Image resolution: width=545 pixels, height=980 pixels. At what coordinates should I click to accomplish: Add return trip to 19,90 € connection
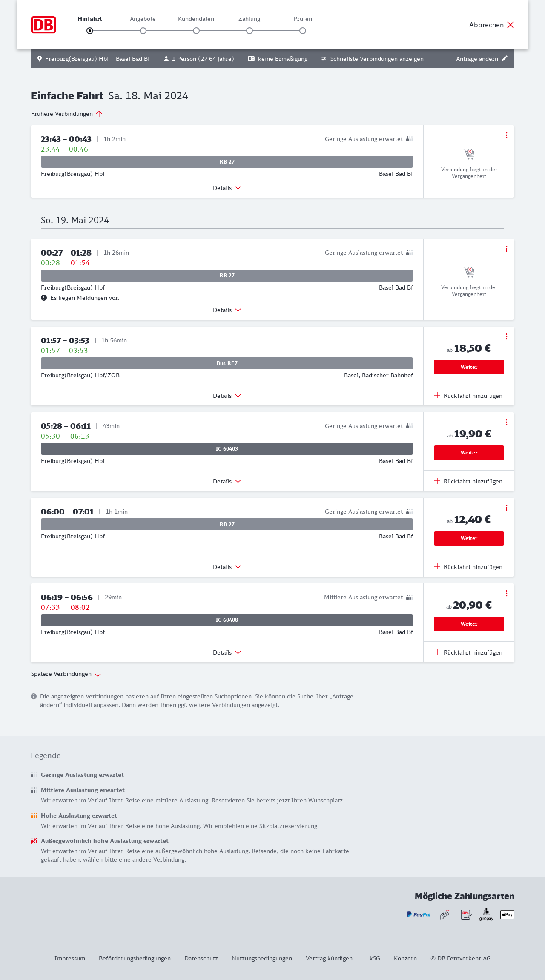click(468, 481)
